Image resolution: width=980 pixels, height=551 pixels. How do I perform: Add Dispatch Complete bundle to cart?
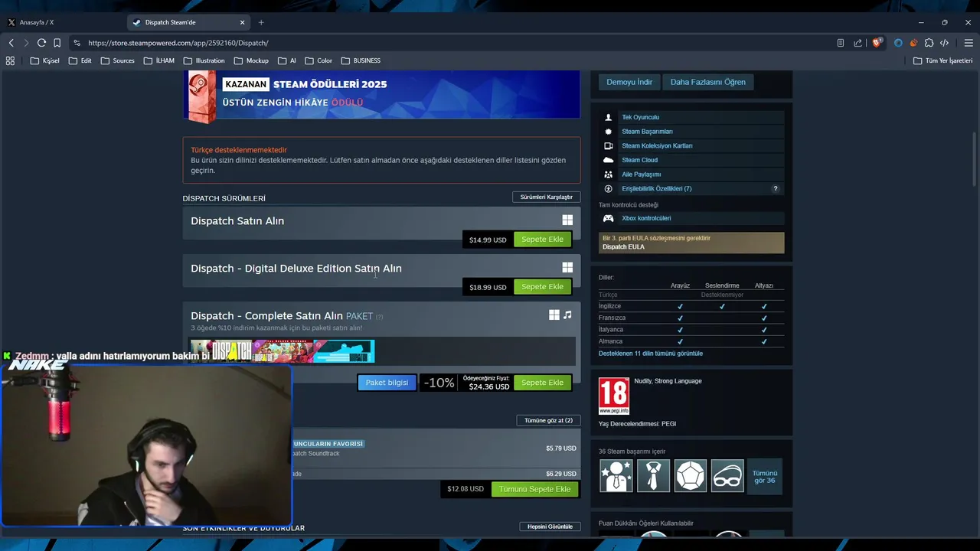(542, 383)
